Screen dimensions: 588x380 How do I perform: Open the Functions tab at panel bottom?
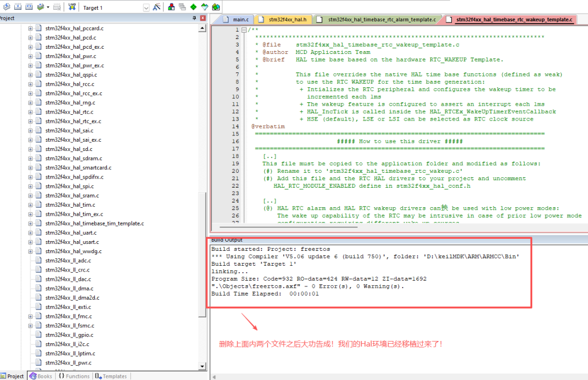[74, 376]
